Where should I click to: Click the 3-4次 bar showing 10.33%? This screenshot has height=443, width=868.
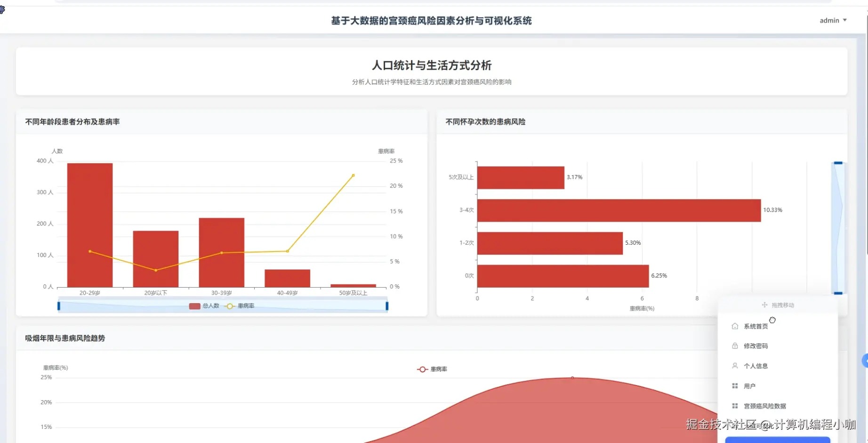pyautogui.click(x=619, y=210)
